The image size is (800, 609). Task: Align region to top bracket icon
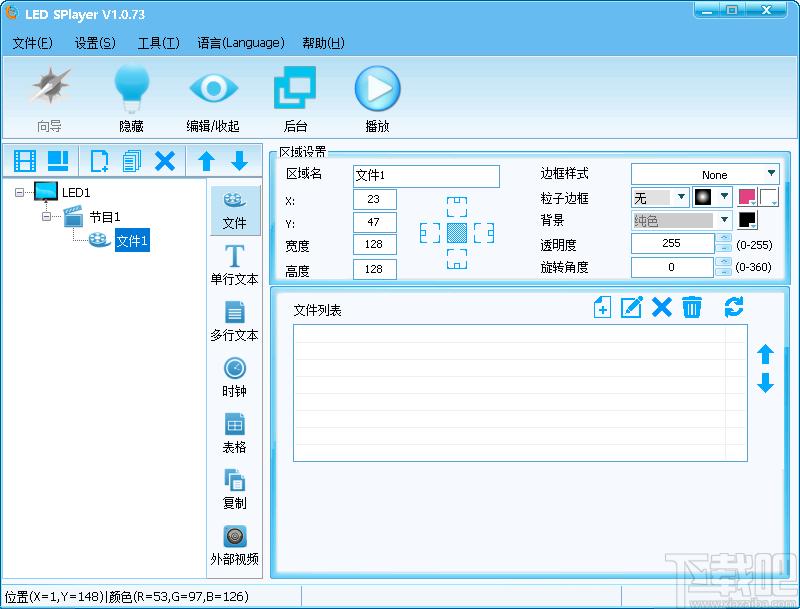[x=457, y=207]
